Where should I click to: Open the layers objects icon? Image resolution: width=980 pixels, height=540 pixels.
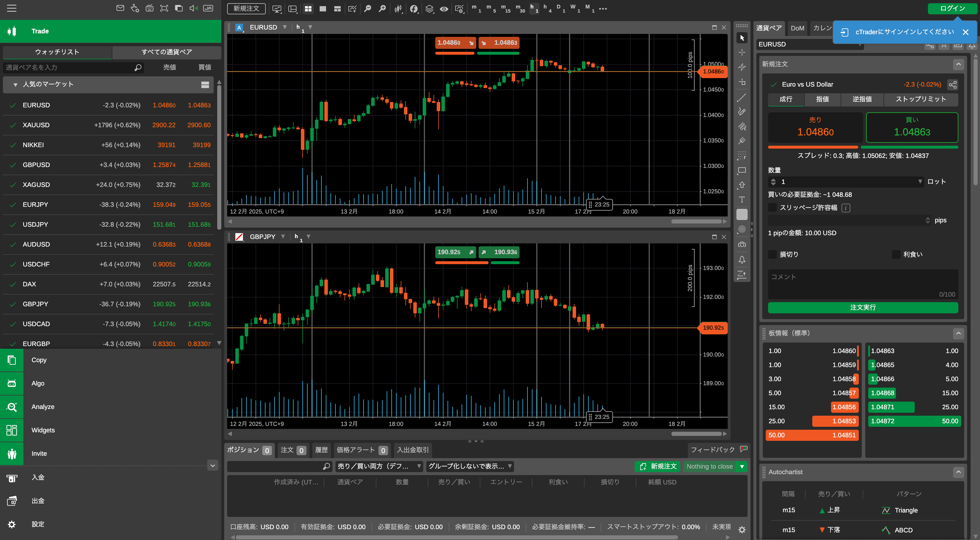(429, 9)
